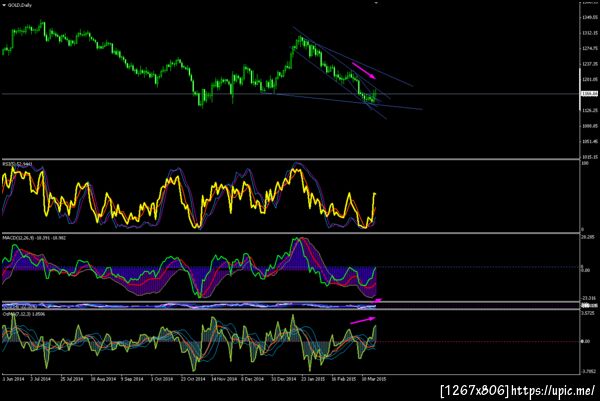Viewport: 600px width, 401px height.
Task: Click the MACD indicator label
Action: 34,238
